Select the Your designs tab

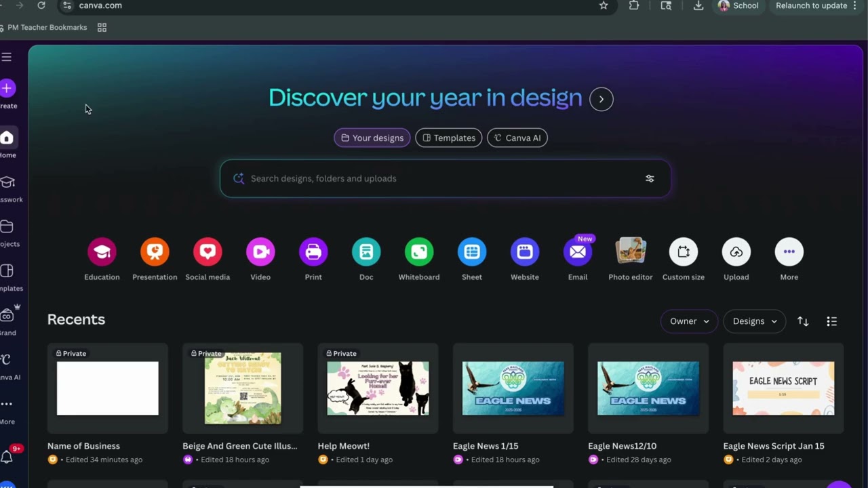tap(372, 138)
